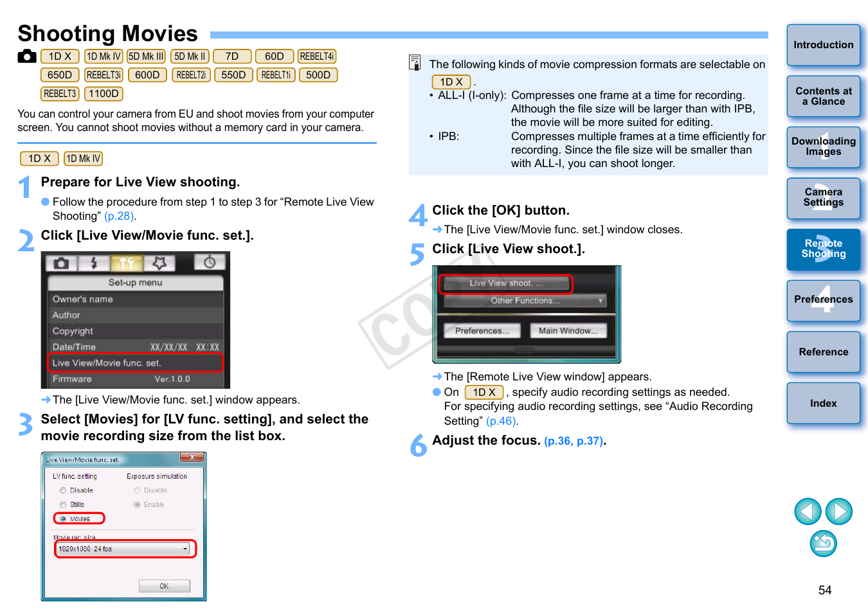Click the camera icon beside model badges
868x613 pixels.
pyautogui.click(x=27, y=57)
